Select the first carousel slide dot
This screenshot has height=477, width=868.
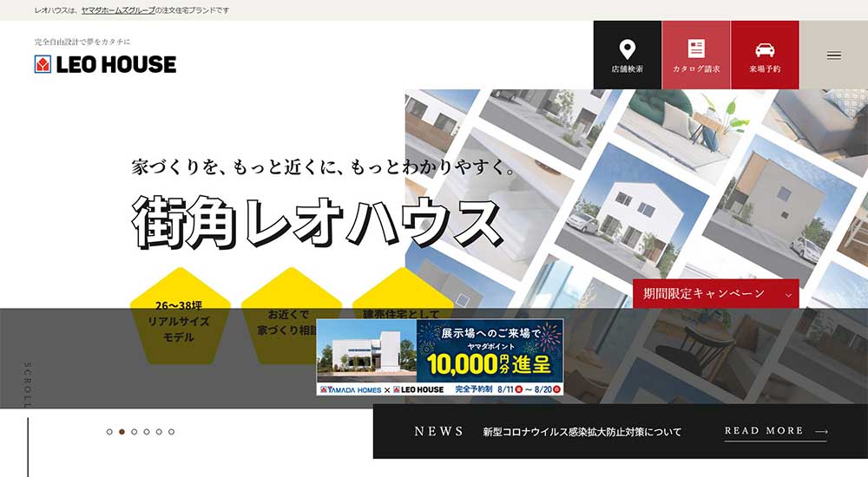coord(109,431)
